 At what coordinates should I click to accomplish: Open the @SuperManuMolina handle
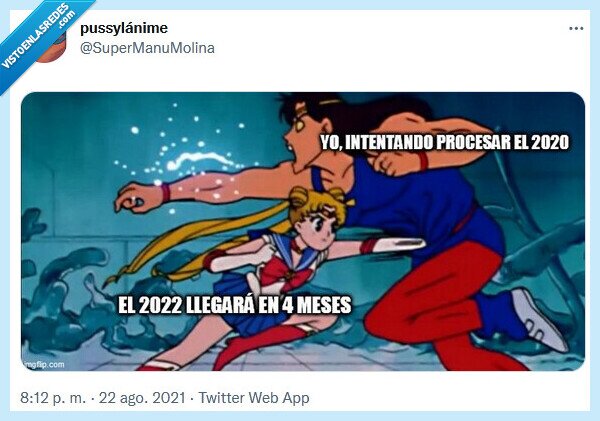click(x=147, y=49)
